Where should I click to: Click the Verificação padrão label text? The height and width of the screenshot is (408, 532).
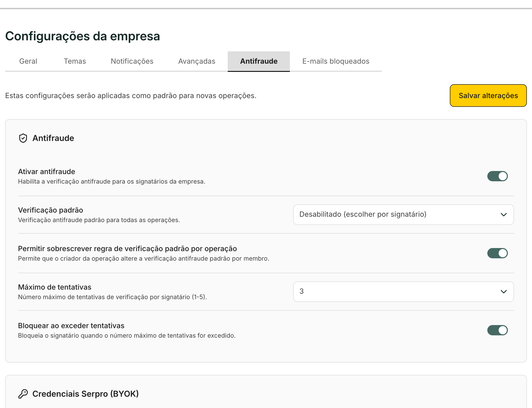click(x=51, y=210)
